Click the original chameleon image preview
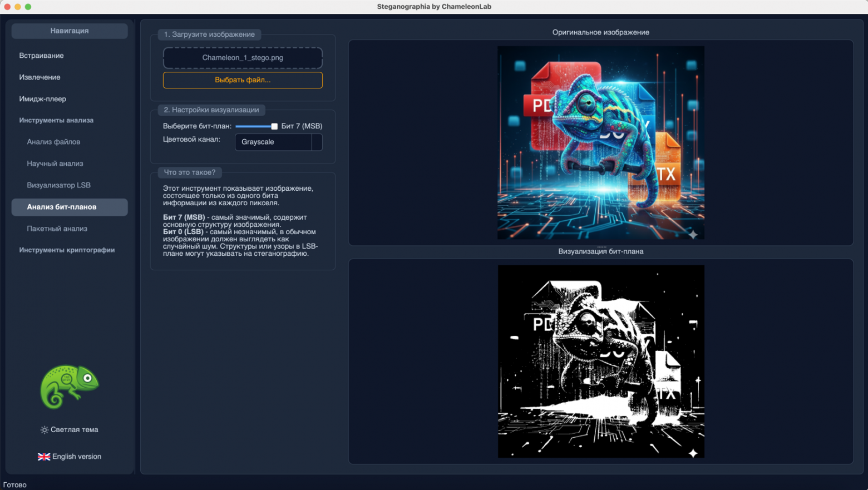Image resolution: width=868 pixels, height=490 pixels. [600, 142]
